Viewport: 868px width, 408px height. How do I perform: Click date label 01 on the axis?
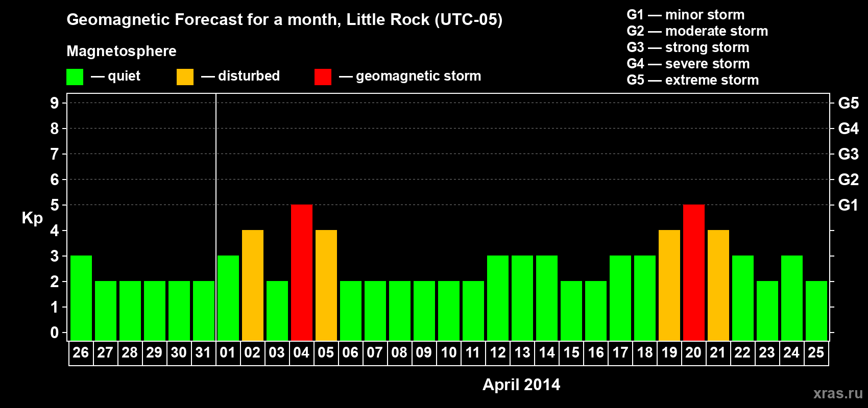(228, 352)
